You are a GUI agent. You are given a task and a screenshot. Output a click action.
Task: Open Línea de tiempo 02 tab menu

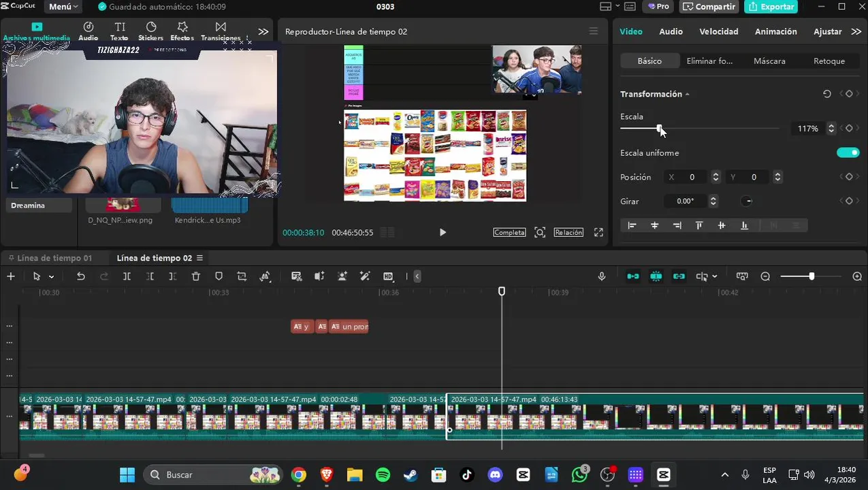(199, 258)
